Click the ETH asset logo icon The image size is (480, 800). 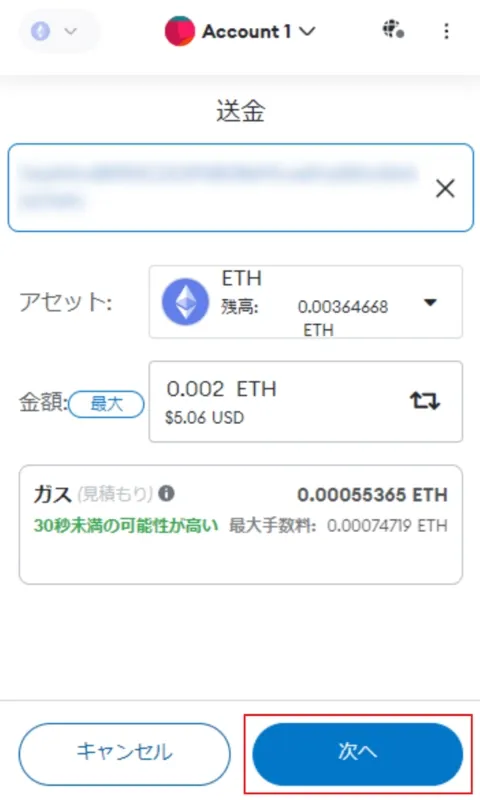click(x=185, y=302)
